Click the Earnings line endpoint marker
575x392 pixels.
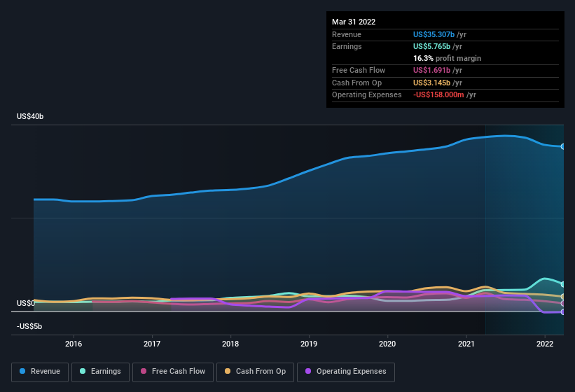click(x=563, y=284)
